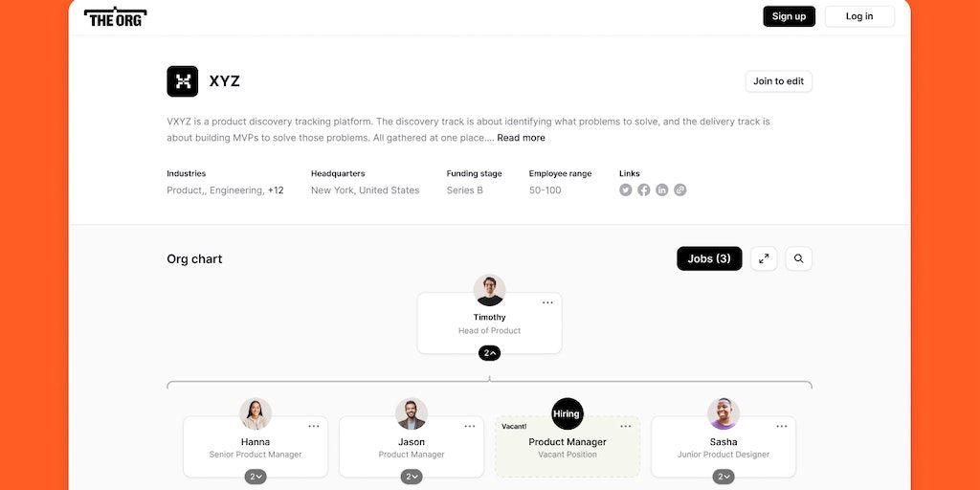
Task: Open Timothy's three-dot options menu
Action: [547, 302]
